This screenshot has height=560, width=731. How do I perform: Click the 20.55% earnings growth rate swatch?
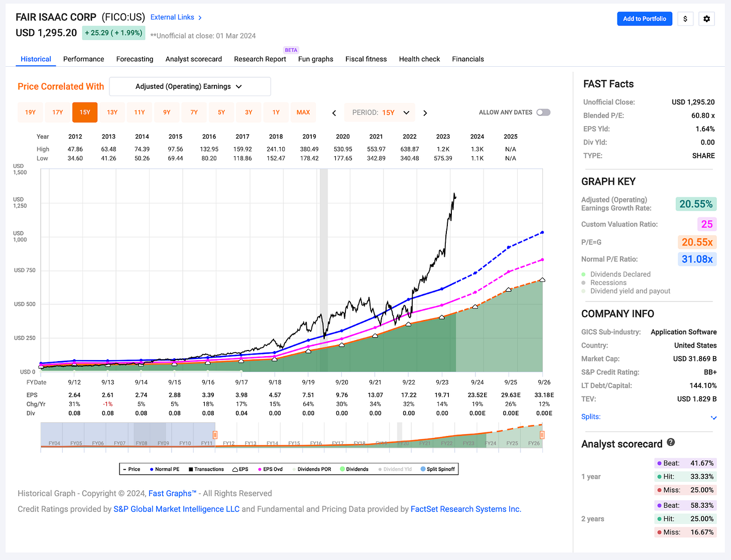(696, 204)
